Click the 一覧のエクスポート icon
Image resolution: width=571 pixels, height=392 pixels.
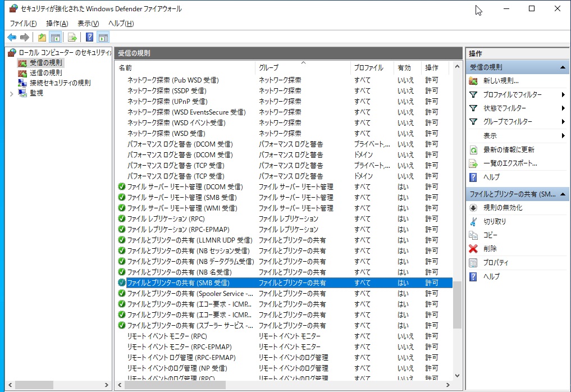[473, 163]
